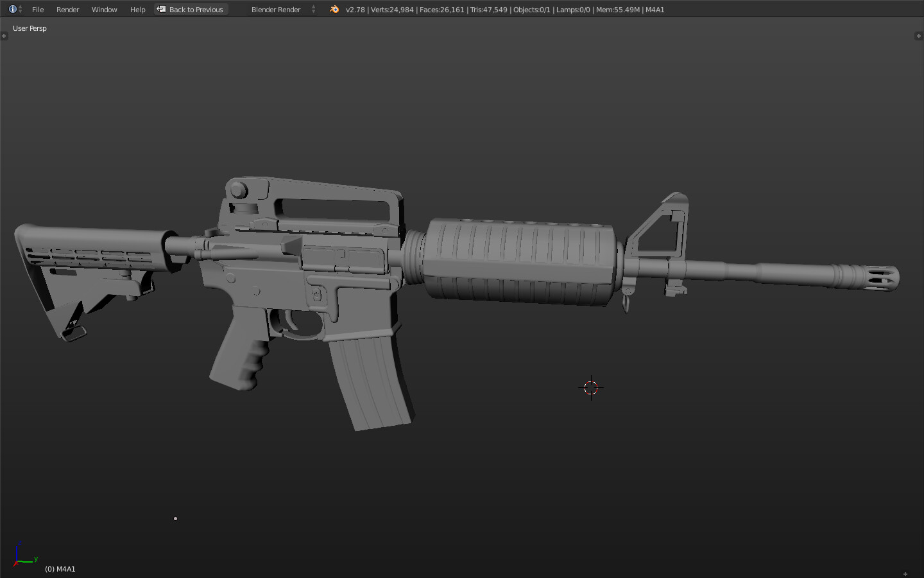Open the Render menu
The image size is (924, 578).
click(x=67, y=10)
